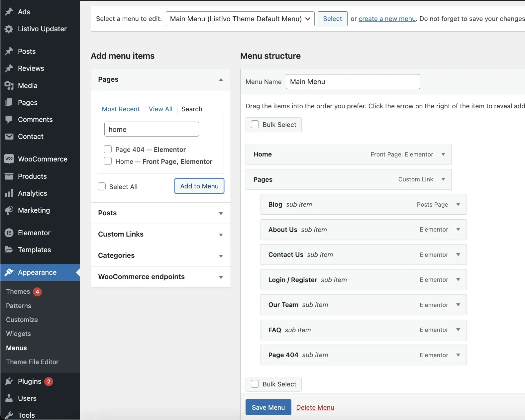Check the Home — Front Page checkbox

coord(108,161)
